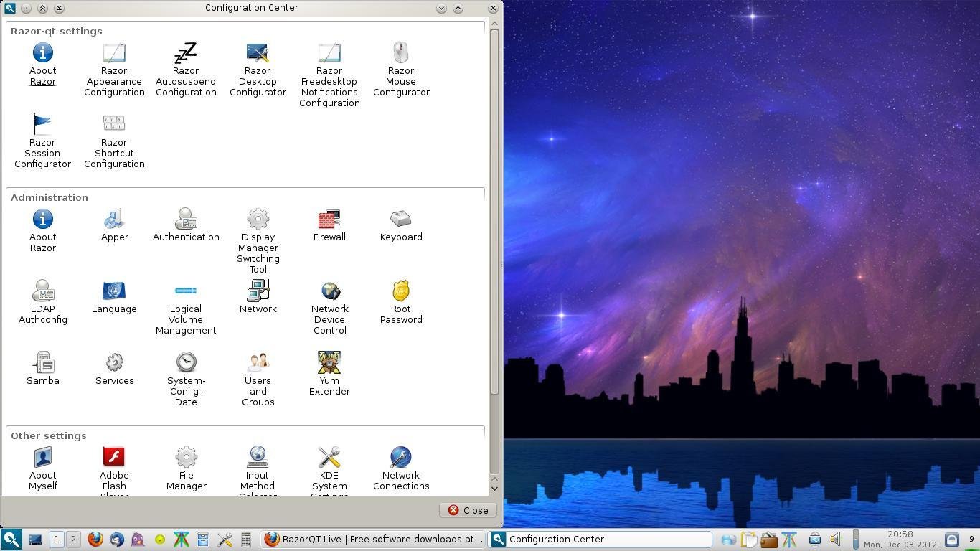
Task: Open Logical Volume Management
Action: (186, 308)
